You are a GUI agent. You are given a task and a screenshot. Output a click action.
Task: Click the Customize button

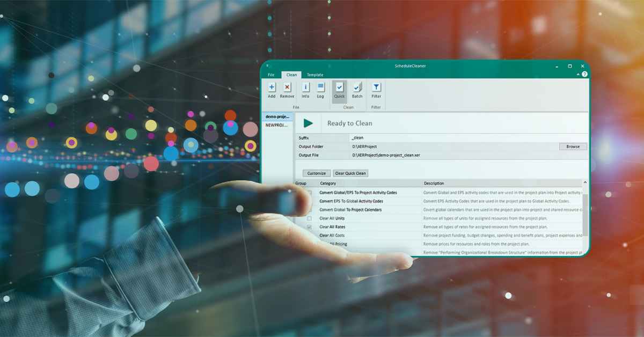(316, 173)
